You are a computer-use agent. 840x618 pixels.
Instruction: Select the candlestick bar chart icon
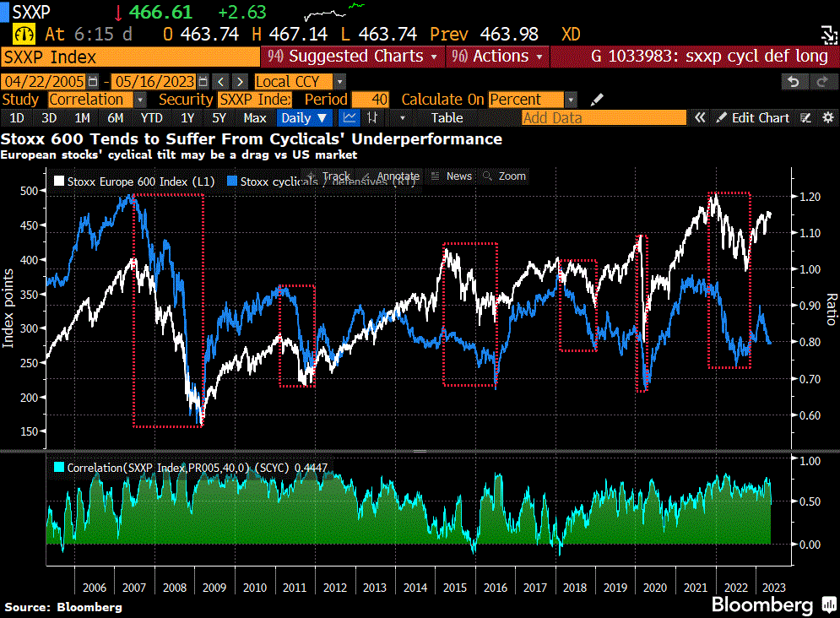pos(372,118)
